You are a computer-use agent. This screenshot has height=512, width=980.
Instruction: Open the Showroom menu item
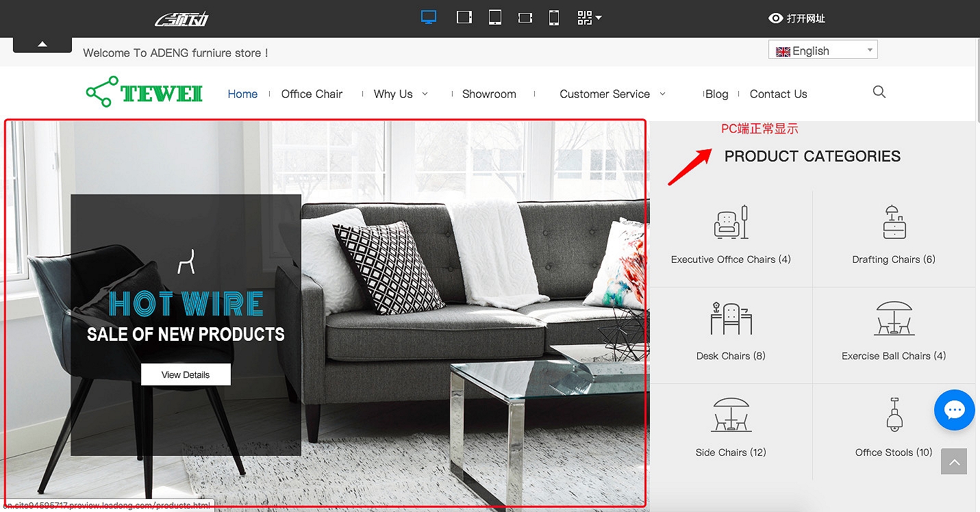coord(489,94)
